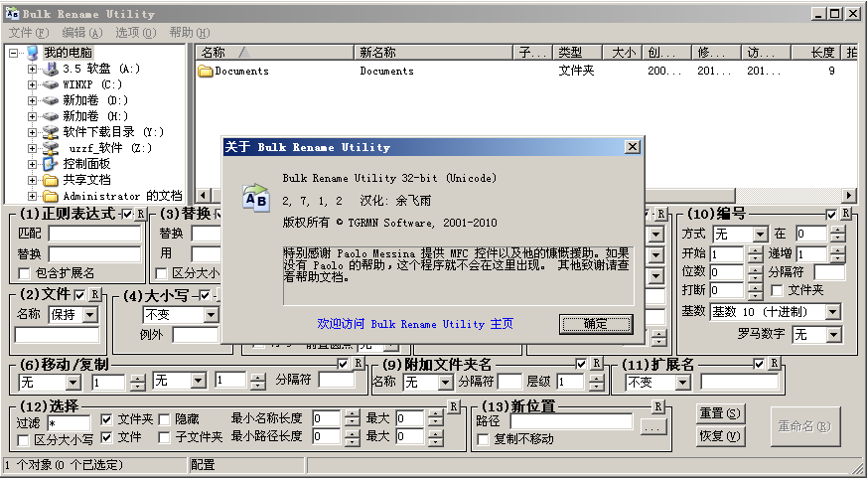Open the 扩展名 不变 dropdown

(x=682, y=382)
